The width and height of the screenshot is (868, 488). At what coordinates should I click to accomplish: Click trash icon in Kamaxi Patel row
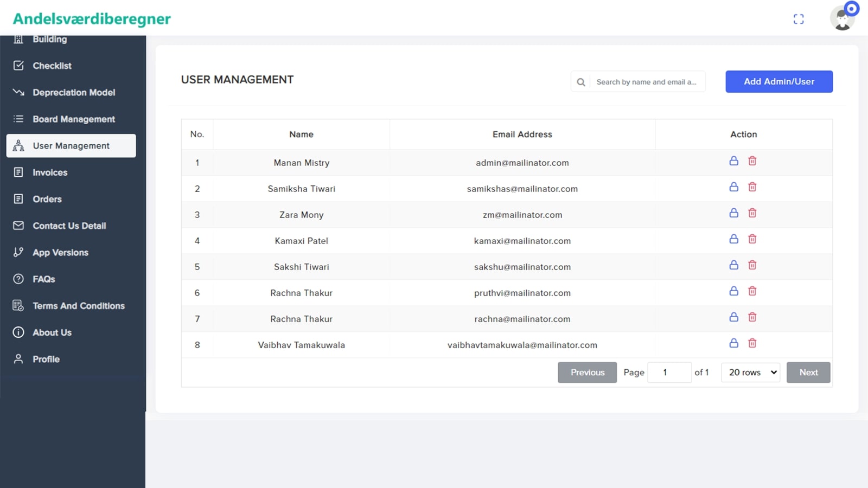(x=752, y=239)
